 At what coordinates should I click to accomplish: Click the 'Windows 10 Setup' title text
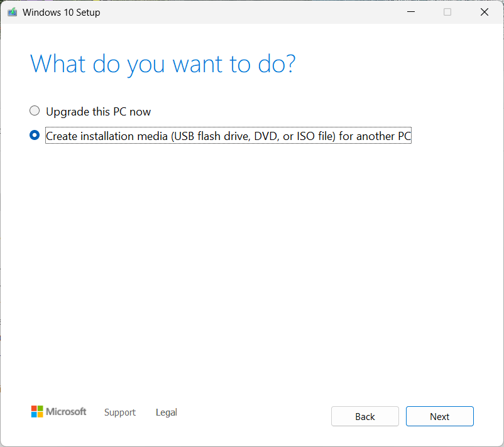point(62,13)
